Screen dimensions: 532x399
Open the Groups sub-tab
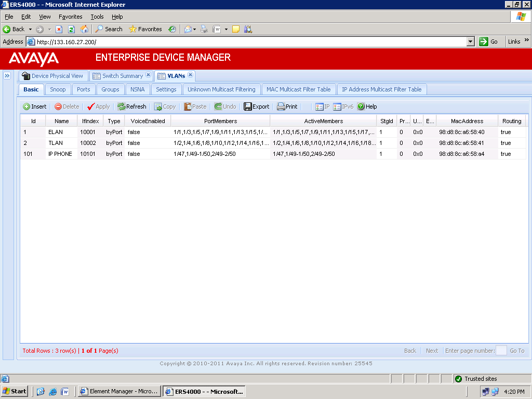pos(110,89)
